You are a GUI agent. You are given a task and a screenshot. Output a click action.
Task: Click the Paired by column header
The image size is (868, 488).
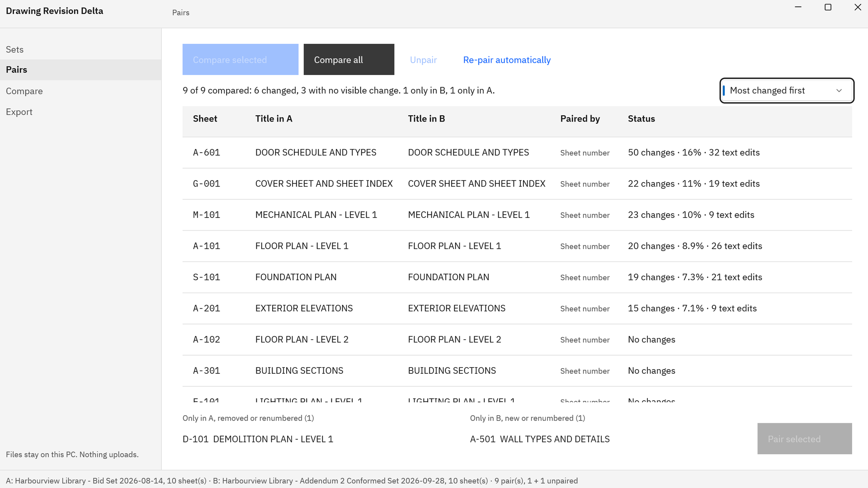click(x=580, y=119)
